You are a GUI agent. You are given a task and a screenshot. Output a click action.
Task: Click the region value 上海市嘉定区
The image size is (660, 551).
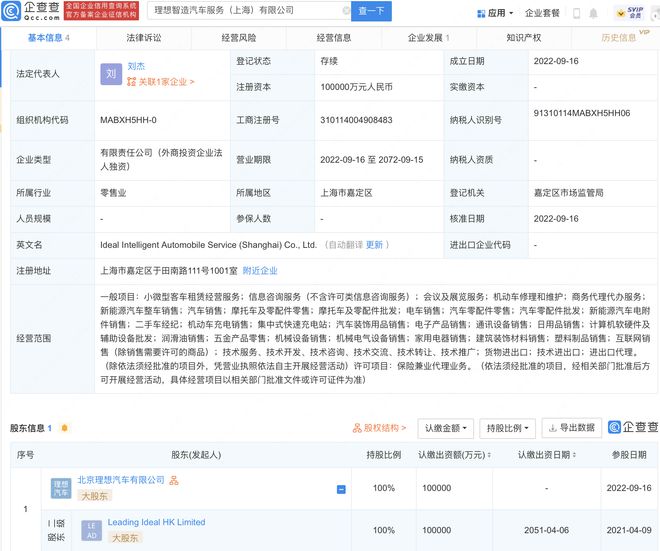point(346,193)
